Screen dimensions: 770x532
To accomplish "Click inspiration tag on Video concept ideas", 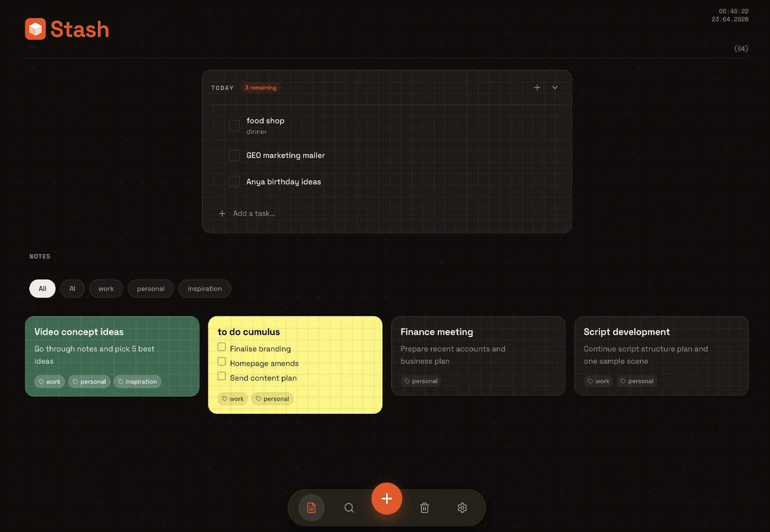I will tap(137, 381).
